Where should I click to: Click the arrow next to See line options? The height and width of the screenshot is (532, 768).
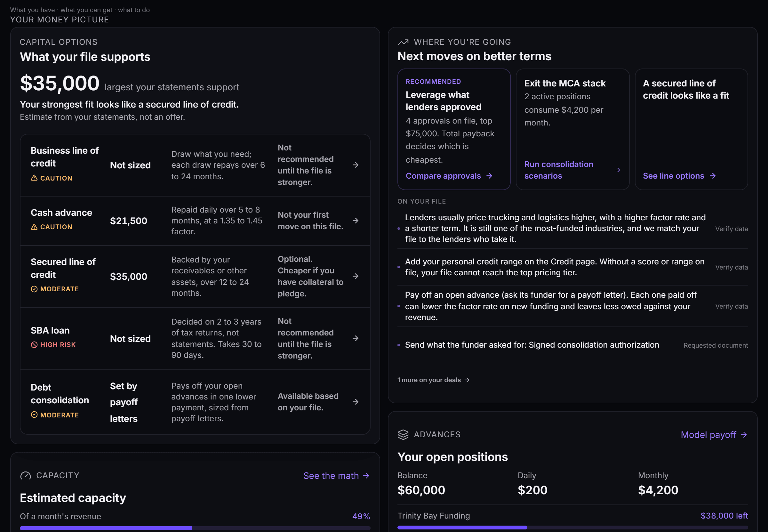[712, 176]
